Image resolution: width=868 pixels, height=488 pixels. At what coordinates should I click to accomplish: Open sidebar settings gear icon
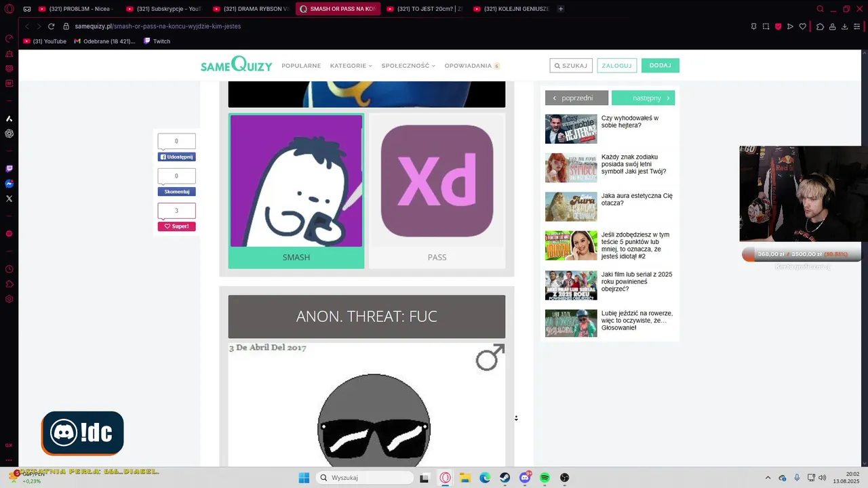pyautogui.click(x=9, y=299)
